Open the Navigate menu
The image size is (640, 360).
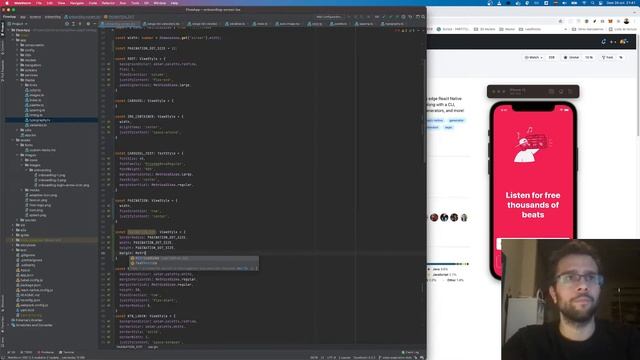pyautogui.click(x=77, y=3)
